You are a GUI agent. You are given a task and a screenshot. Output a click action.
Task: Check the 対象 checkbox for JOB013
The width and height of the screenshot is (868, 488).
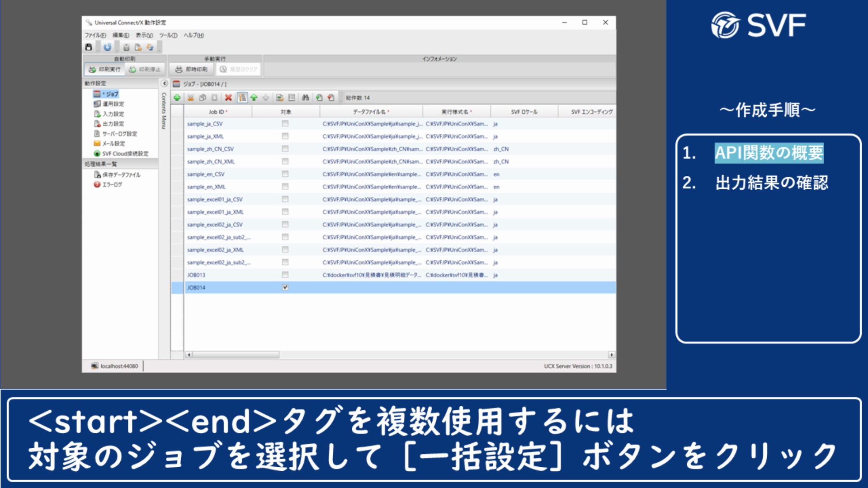[x=285, y=274]
